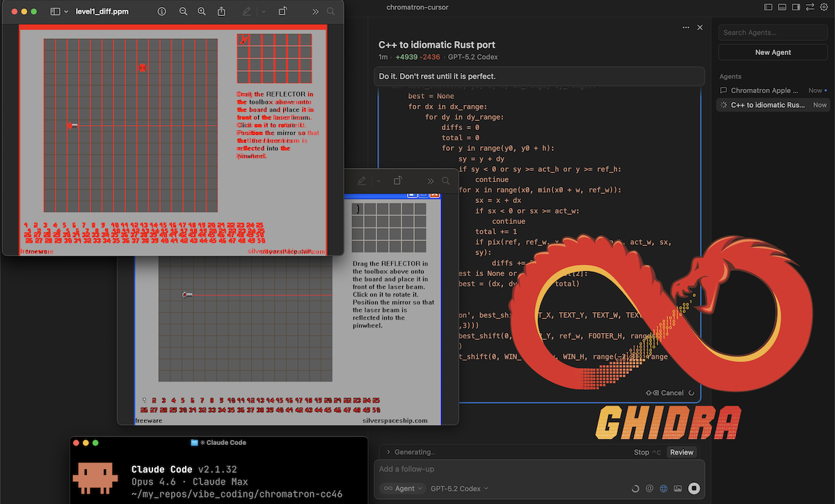This screenshot has height=504, width=835.
Task: Expand the Generating.. section chevron
Action: 388,453
